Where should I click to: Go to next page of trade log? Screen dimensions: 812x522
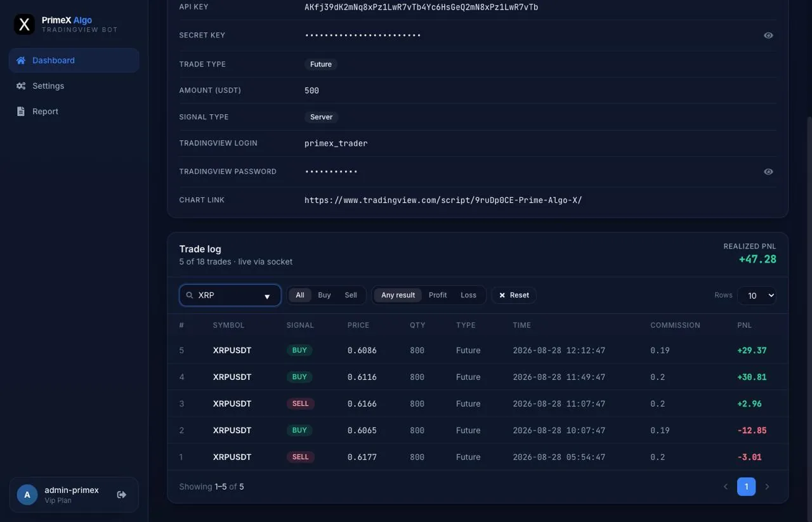(x=767, y=486)
